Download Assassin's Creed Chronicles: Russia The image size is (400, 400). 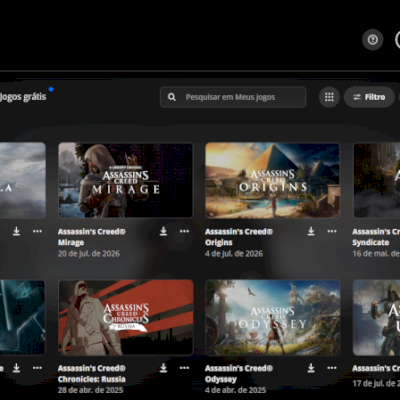pos(163,368)
